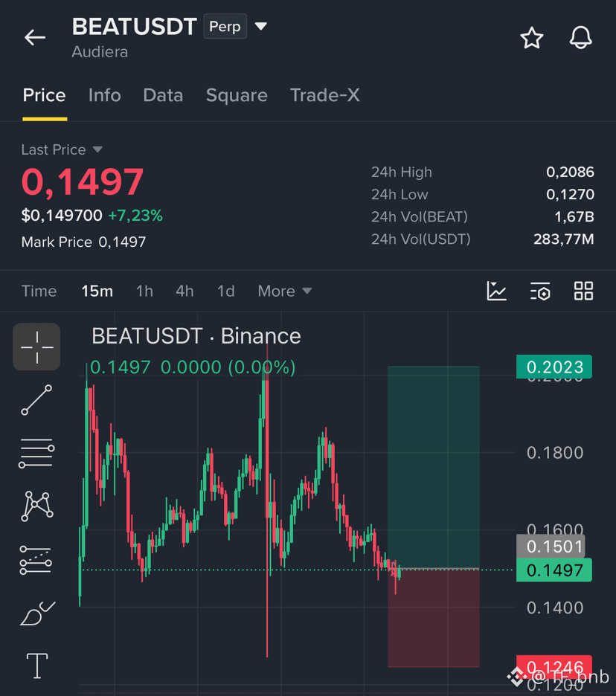
Task: Click the 24h Vol(BEAT) value 1,67B
Action: click(x=574, y=216)
